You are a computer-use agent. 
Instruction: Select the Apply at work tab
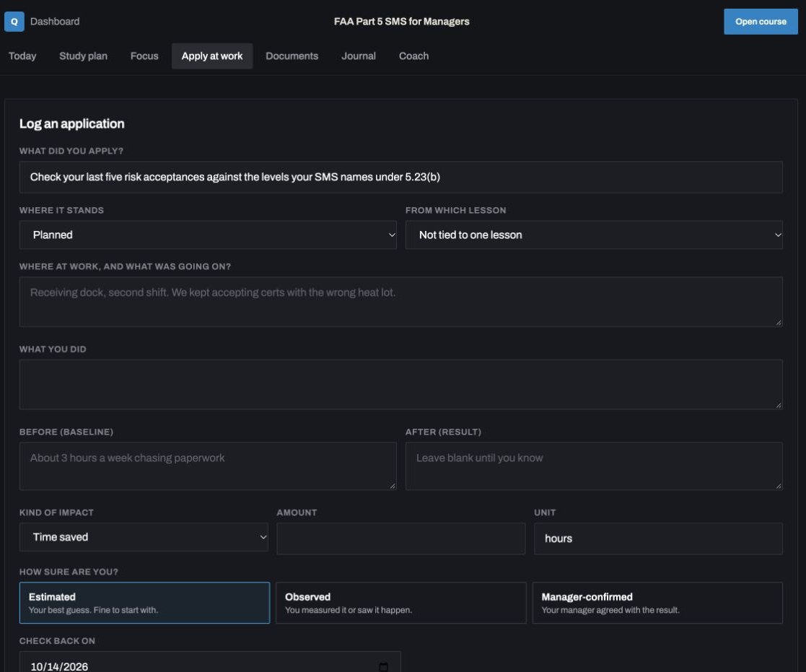212,56
